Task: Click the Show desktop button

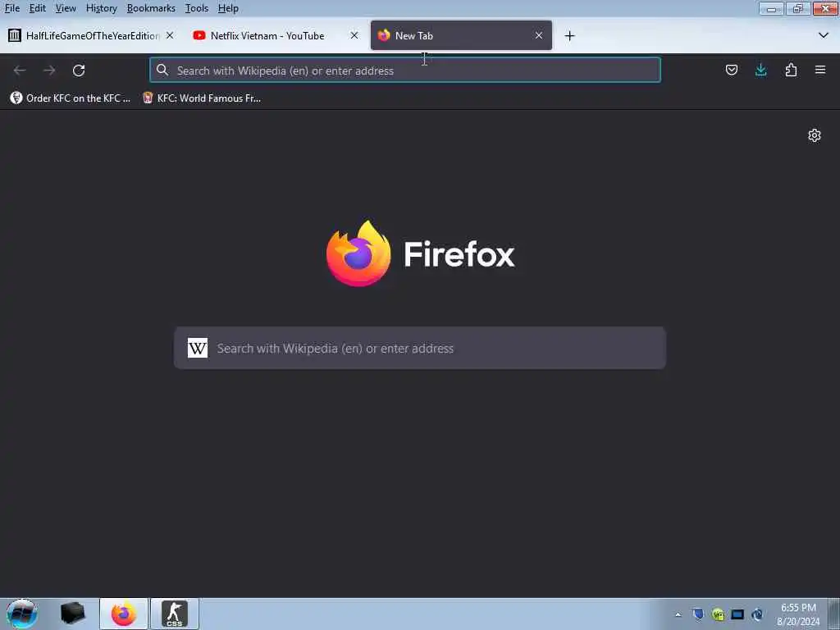Action: coord(834,614)
